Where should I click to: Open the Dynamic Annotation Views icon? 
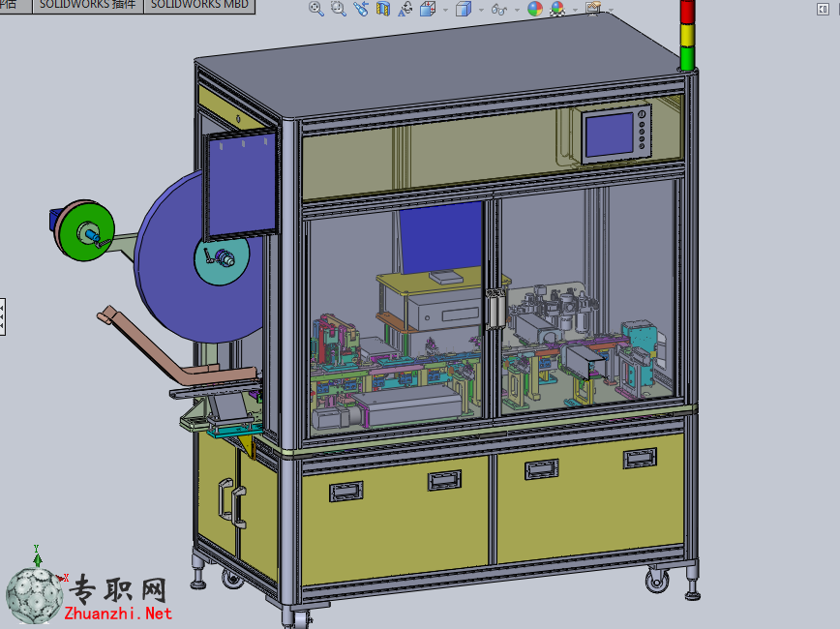point(405,9)
